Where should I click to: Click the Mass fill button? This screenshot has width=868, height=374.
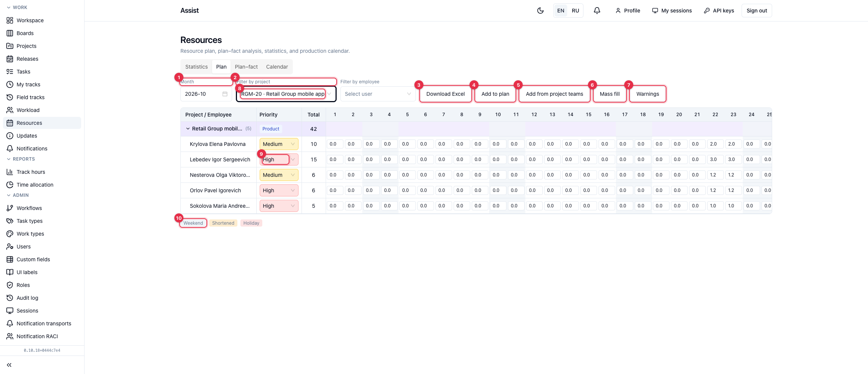point(609,94)
